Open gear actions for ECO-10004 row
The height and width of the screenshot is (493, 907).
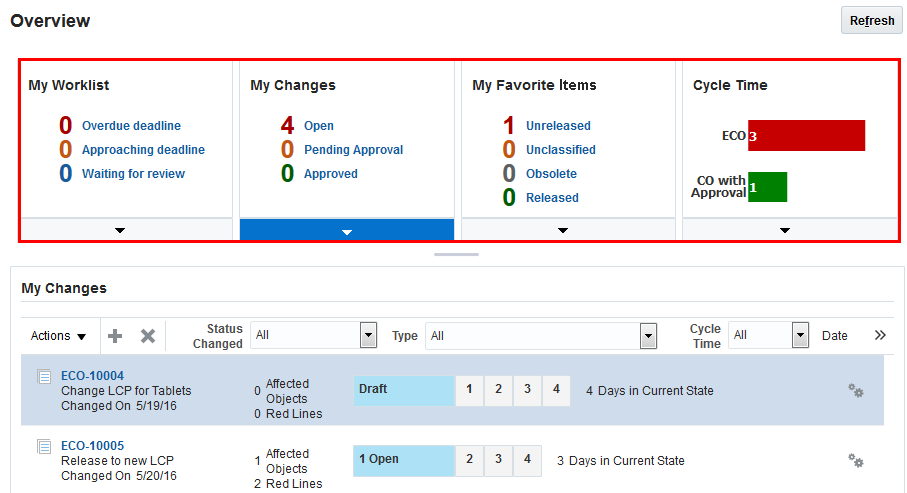point(856,391)
